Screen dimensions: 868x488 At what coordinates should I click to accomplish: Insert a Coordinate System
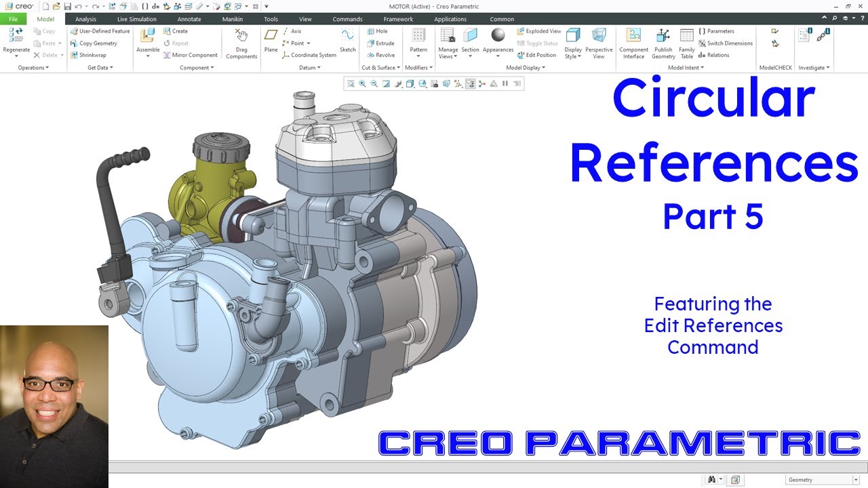[x=309, y=56]
